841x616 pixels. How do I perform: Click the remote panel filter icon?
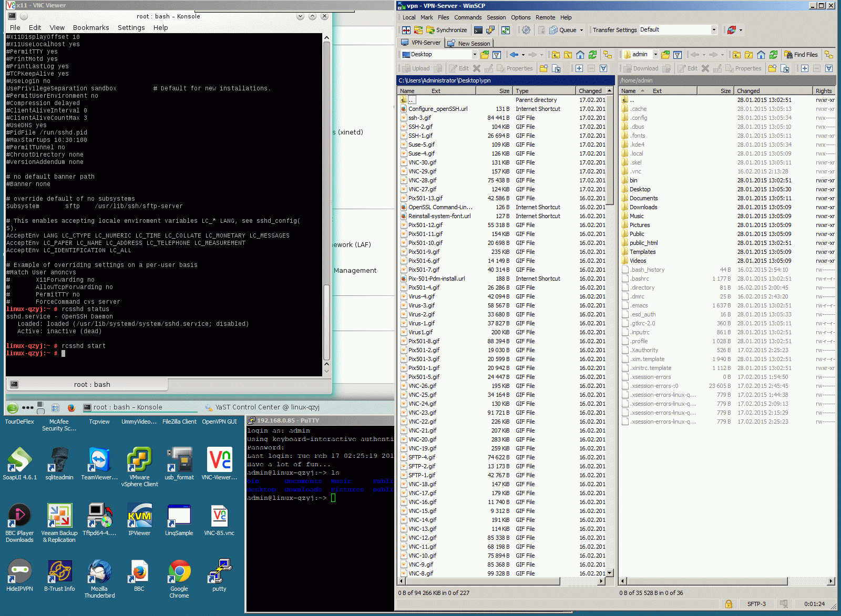678,55
